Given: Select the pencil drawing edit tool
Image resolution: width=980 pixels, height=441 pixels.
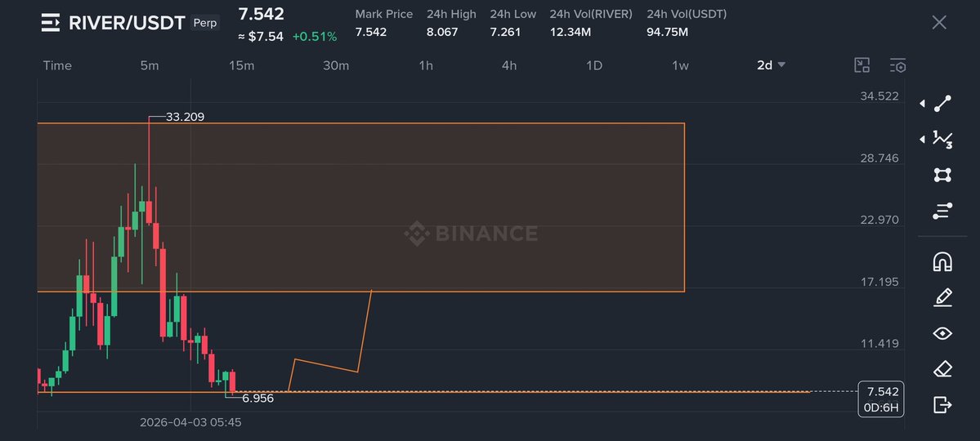Looking at the screenshot, I should pos(942,297).
